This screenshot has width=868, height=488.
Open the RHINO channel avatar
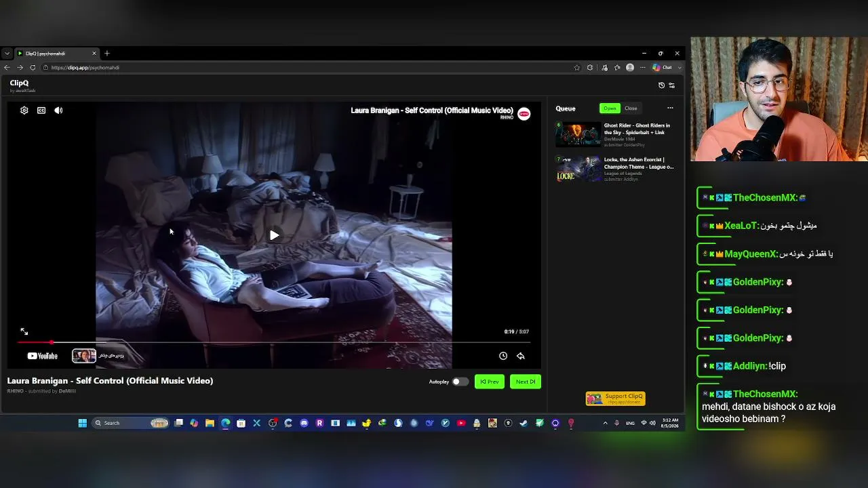tap(524, 114)
